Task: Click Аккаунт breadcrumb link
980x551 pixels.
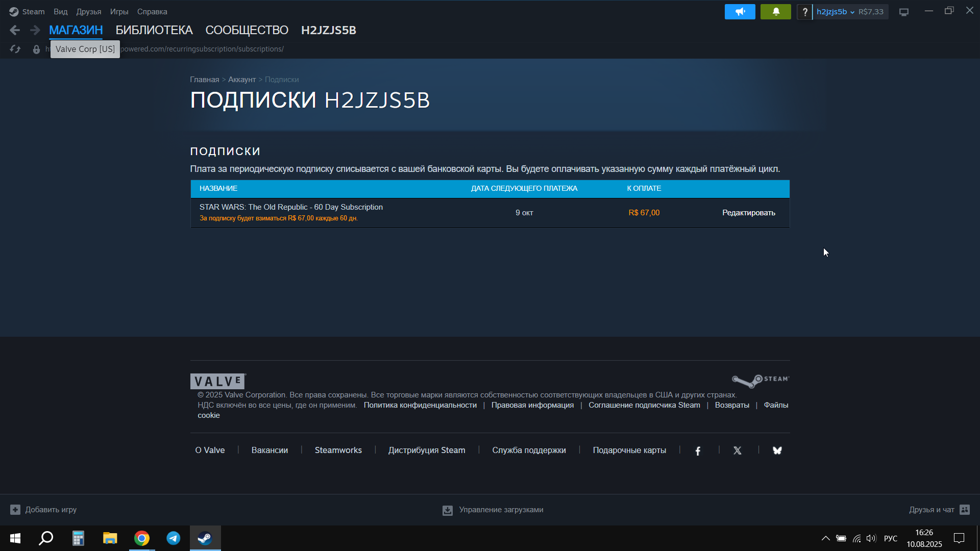Action: [242, 80]
